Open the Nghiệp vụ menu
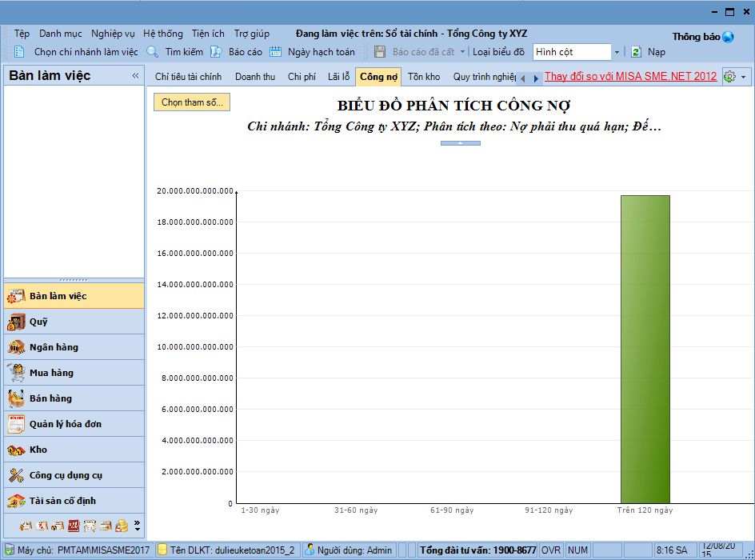755x560 pixels. click(113, 34)
